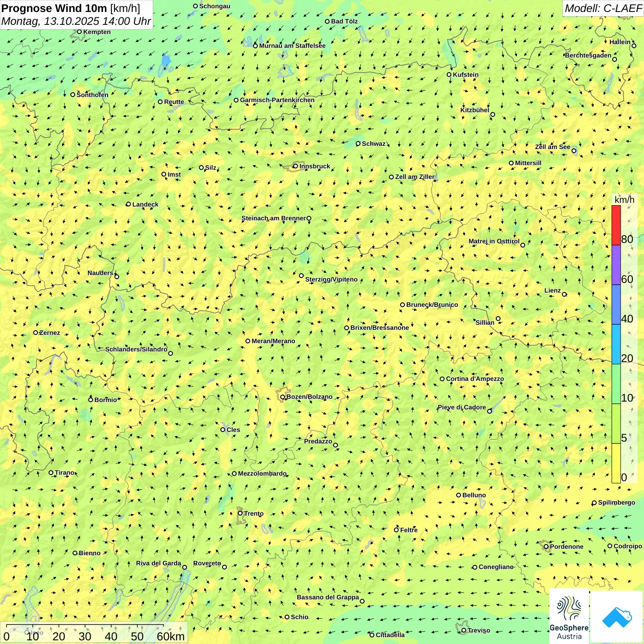Click the Bormio city marker
Image resolution: width=644 pixels, height=644 pixels.
[91, 400]
